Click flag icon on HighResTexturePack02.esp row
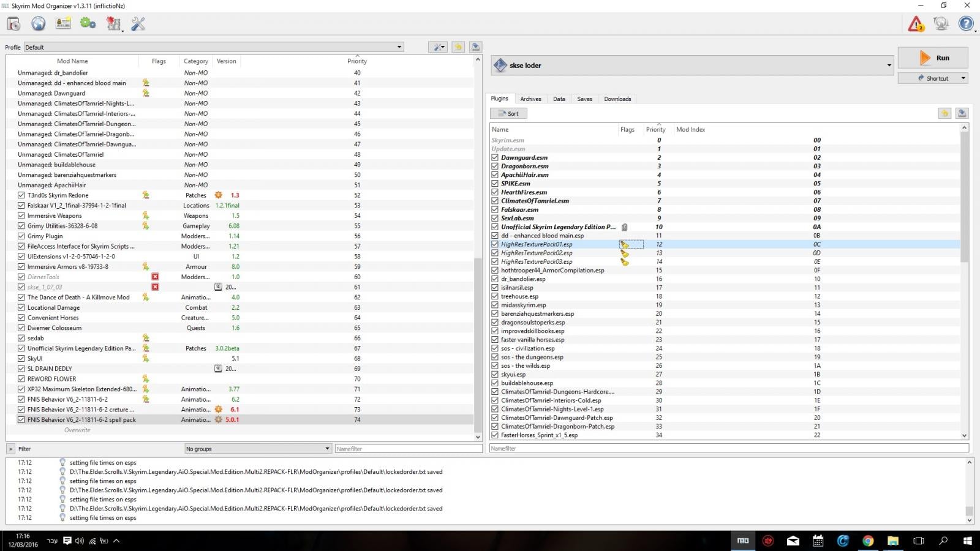 tap(624, 253)
